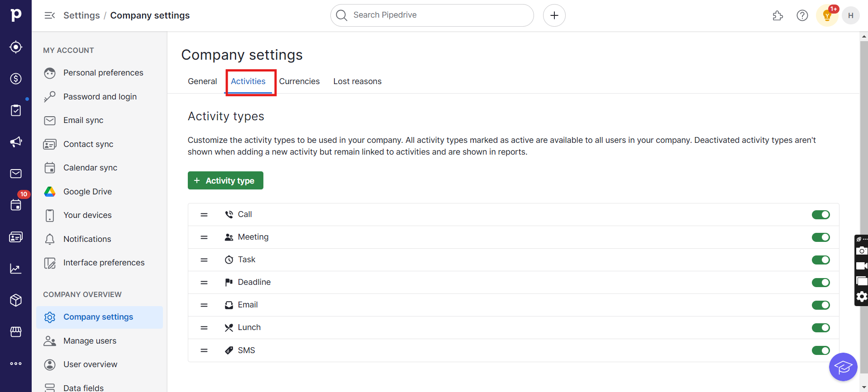Select the Activities tab

[x=248, y=81]
